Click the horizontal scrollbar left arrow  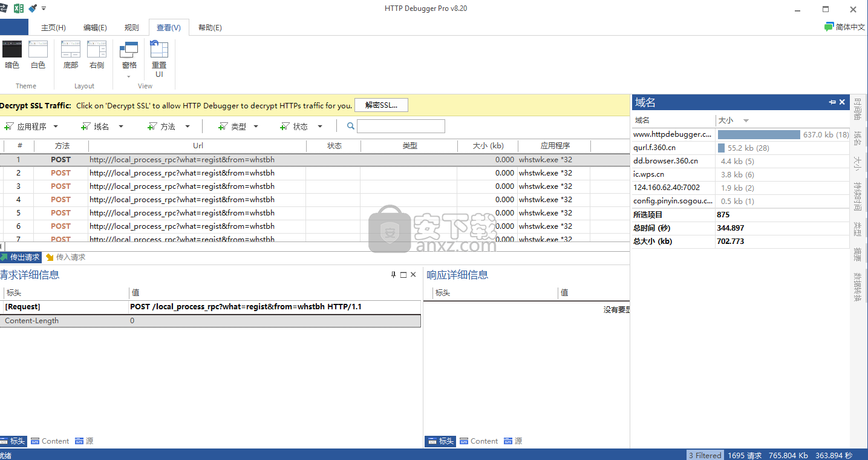pos(2,246)
